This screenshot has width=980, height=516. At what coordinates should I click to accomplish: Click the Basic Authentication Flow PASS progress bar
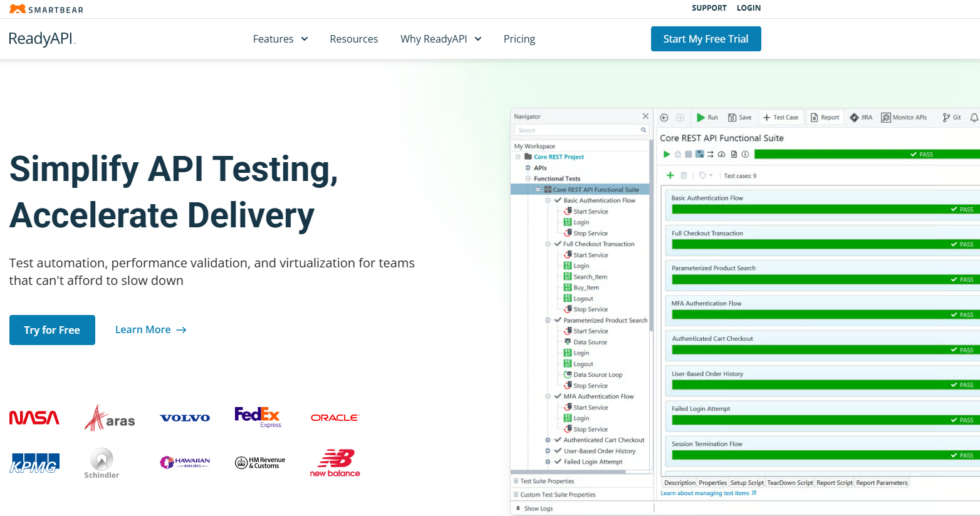pos(815,210)
